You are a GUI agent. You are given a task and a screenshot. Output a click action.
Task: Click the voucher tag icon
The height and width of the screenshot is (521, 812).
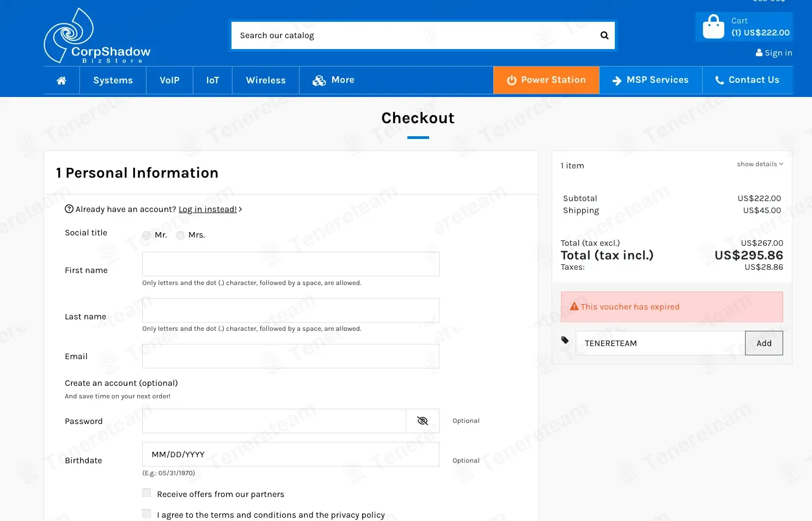(565, 340)
